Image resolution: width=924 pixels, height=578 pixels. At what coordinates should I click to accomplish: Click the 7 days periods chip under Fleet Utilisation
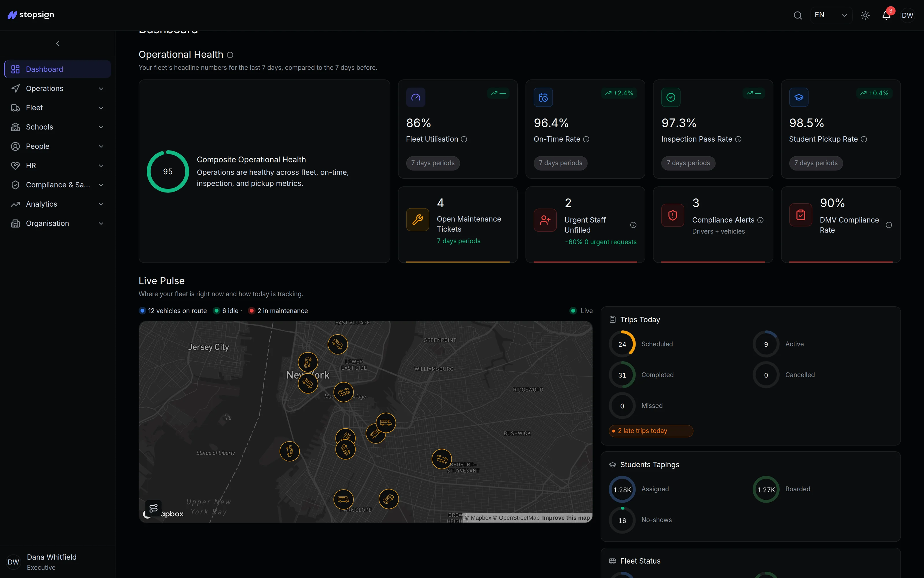tap(433, 163)
